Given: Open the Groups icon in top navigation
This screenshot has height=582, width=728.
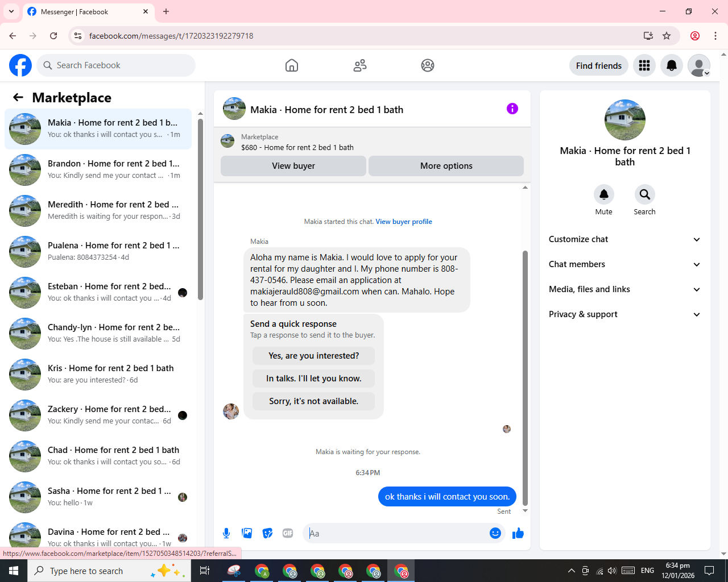Looking at the screenshot, I should tap(428, 65).
